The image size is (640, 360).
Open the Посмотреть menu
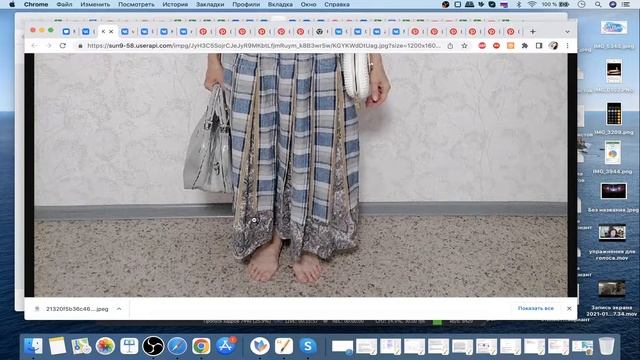pos(136,4)
